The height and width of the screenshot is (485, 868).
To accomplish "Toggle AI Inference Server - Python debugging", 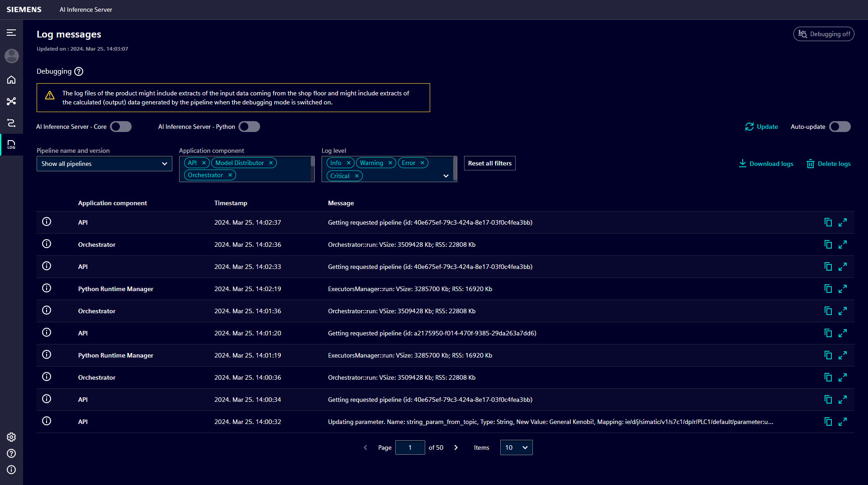I will [249, 127].
